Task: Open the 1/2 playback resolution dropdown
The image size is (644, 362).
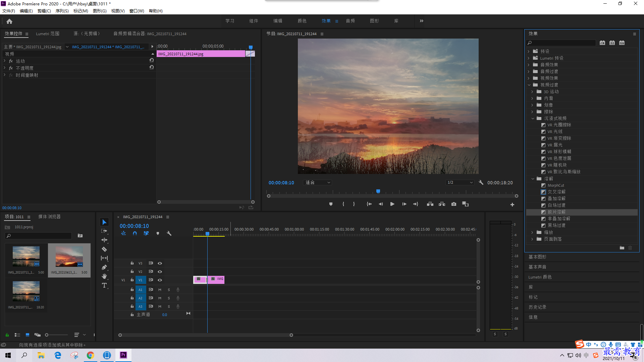Action: (x=460, y=183)
